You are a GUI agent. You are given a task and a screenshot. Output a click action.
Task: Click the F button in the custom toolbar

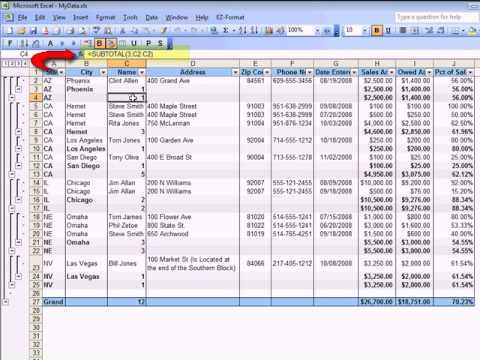pos(10,43)
